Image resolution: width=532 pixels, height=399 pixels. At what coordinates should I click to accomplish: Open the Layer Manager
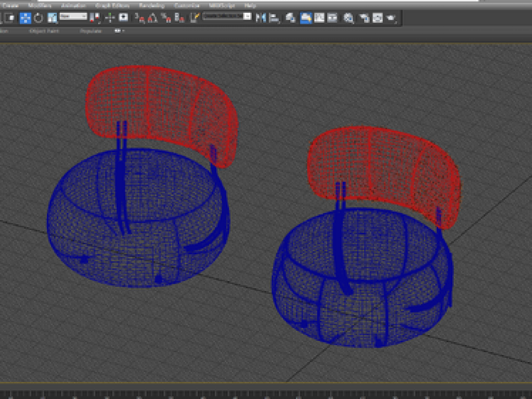(291, 18)
